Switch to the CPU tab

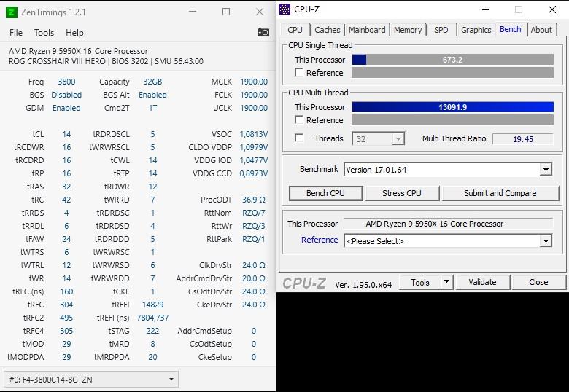pos(295,30)
